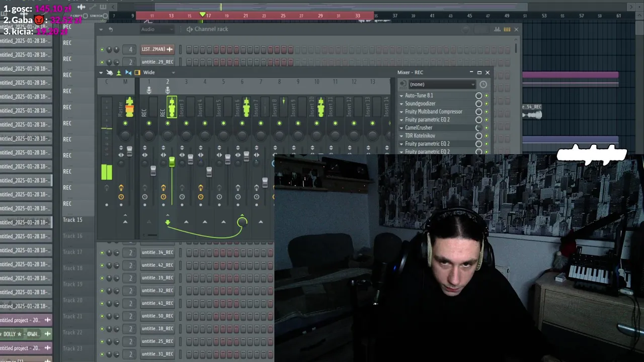Screen dimensions: 644x362
Task: Open the Fruity Multiband Compressor slot arrow
Action: [x=401, y=112]
